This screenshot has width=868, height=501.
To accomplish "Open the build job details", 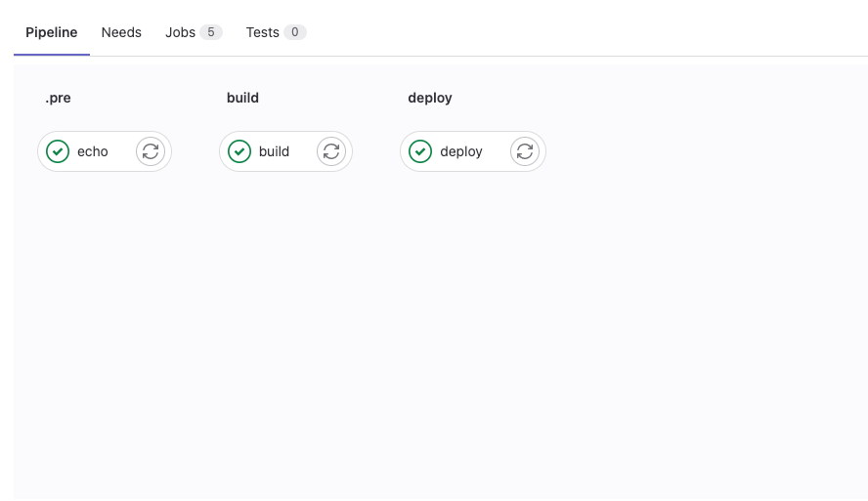I will [274, 151].
